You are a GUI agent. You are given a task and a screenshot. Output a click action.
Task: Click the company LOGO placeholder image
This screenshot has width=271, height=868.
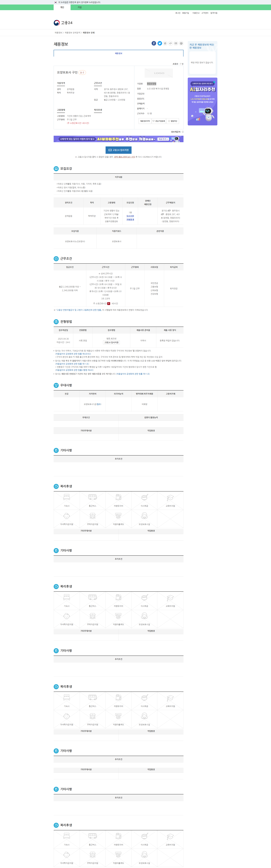(159, 73)
